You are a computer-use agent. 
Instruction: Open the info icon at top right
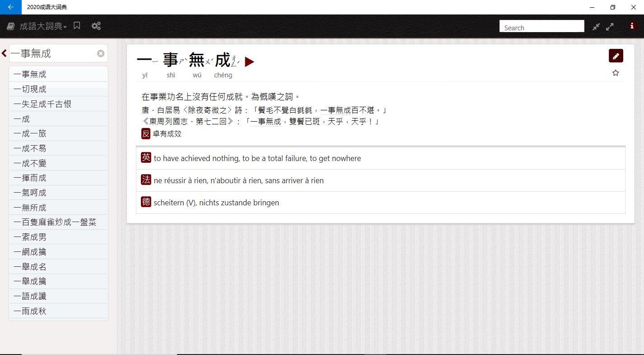(x=632, y=26)
